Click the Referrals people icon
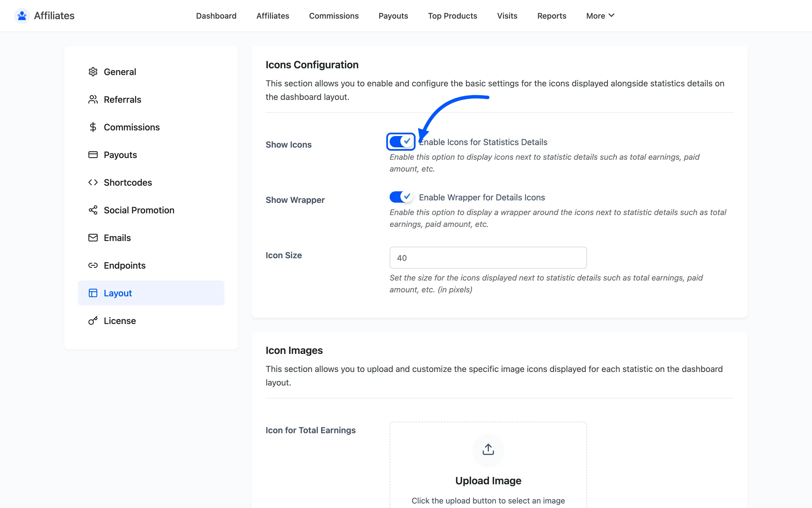 click(x=93, y=99)
